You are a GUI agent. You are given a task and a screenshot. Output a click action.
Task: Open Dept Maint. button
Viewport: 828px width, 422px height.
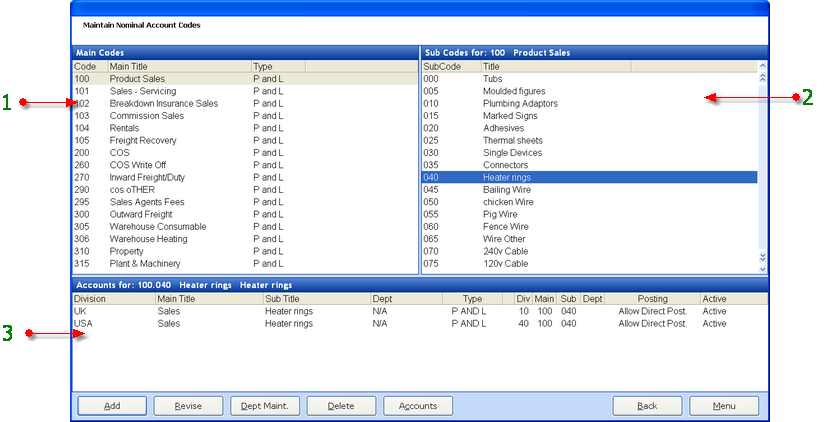265,406
